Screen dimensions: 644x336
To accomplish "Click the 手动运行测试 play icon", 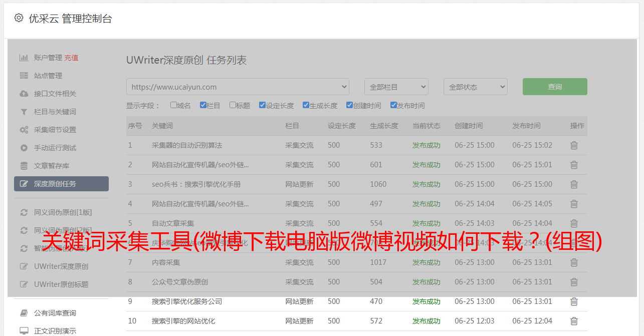I will 24,148.
